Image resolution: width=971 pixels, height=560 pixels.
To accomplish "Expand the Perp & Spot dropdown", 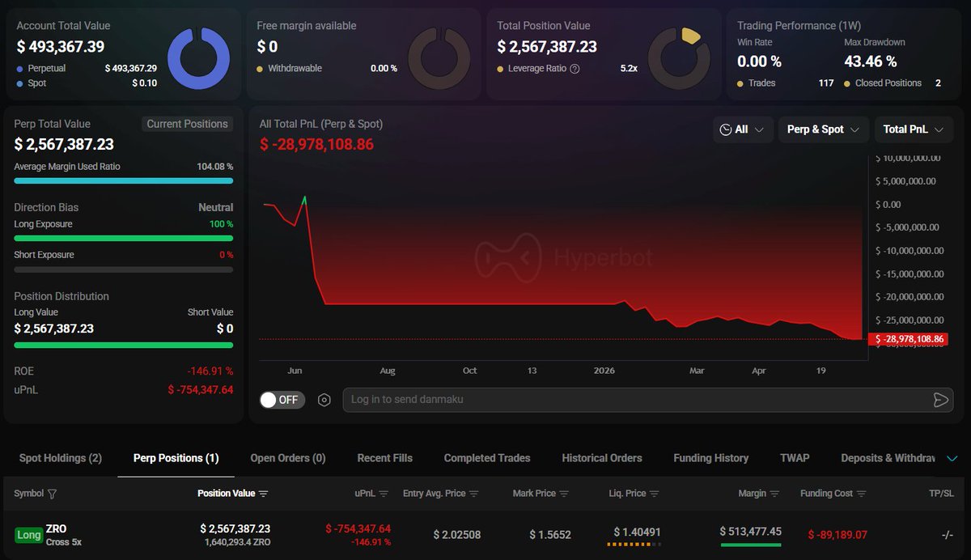I will (x=823, y=129).
